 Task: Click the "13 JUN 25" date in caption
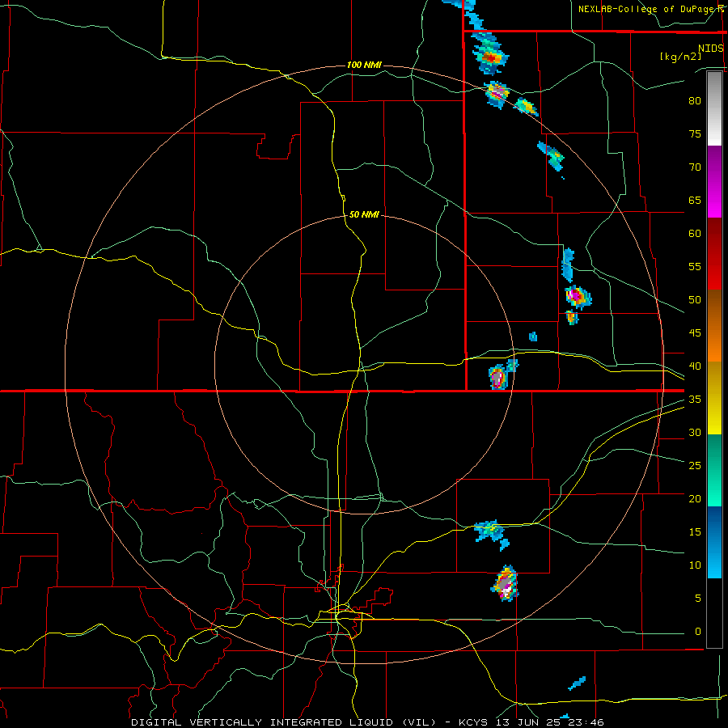pos(527,722)
